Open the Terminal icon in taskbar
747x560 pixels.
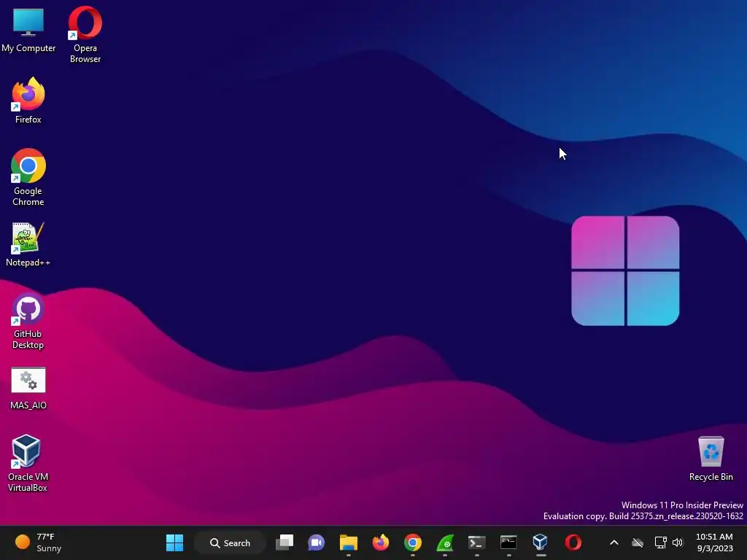[476, 542]
